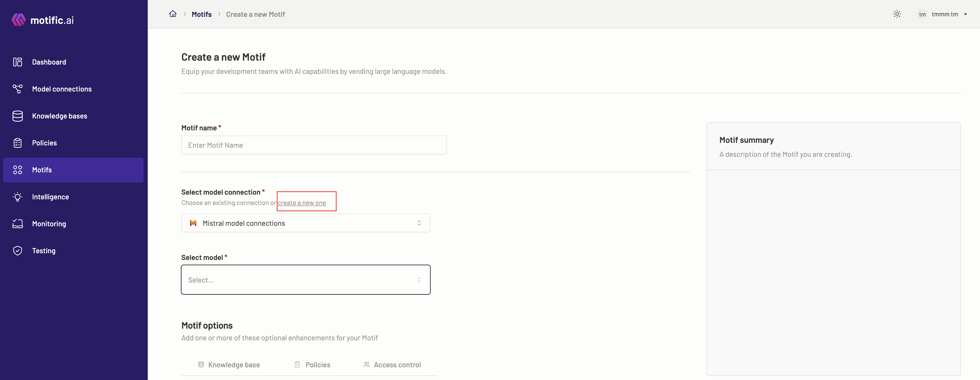Click the Policies tab clipboard icon

[x=297, y=364]
